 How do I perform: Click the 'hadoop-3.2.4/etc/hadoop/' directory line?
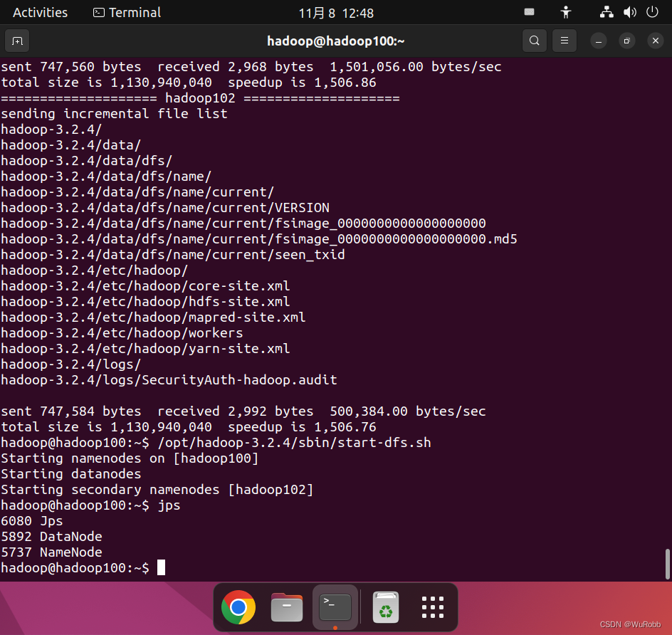pos(94,271)
